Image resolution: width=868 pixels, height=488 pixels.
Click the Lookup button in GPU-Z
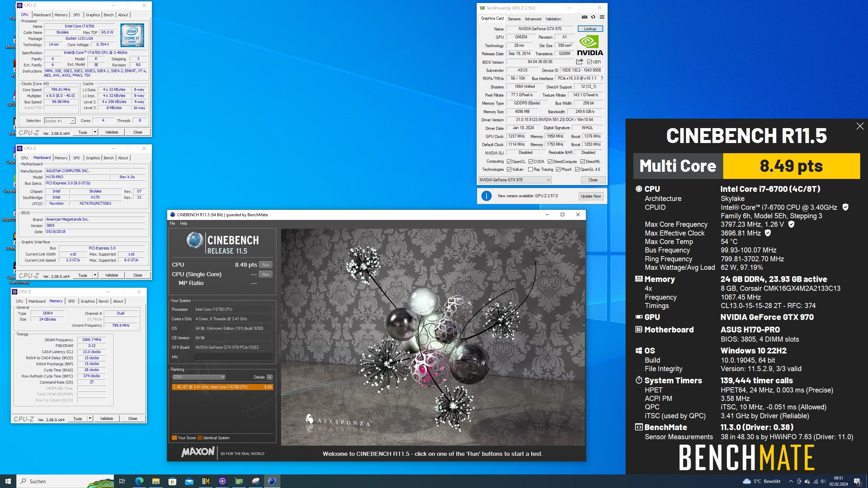coord(590,29)
